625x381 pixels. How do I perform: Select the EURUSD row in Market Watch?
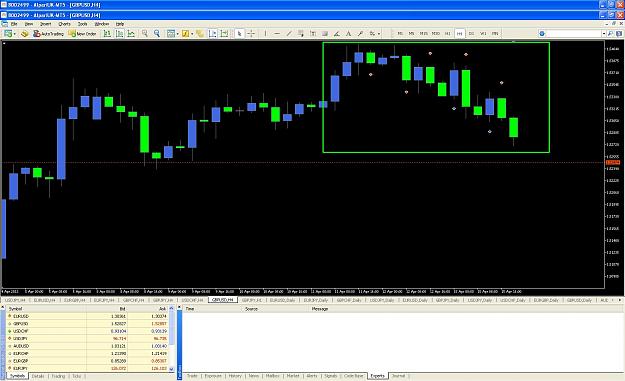click(87, 316)
